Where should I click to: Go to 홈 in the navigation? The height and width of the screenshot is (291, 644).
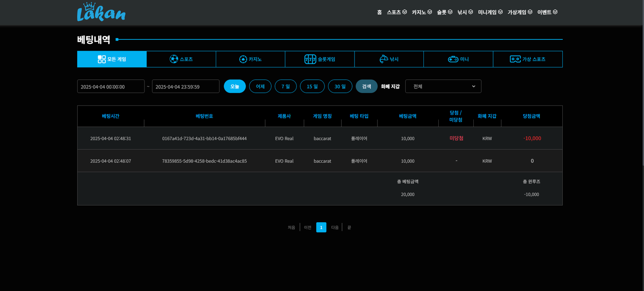click(379, 12)
